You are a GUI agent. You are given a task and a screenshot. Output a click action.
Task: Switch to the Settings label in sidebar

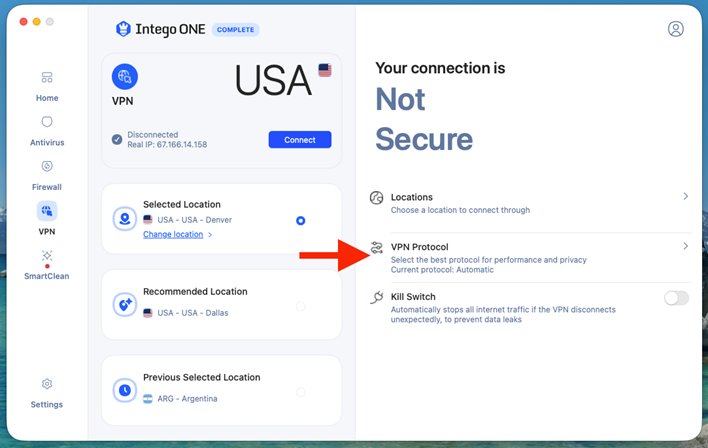coord(47,405)
